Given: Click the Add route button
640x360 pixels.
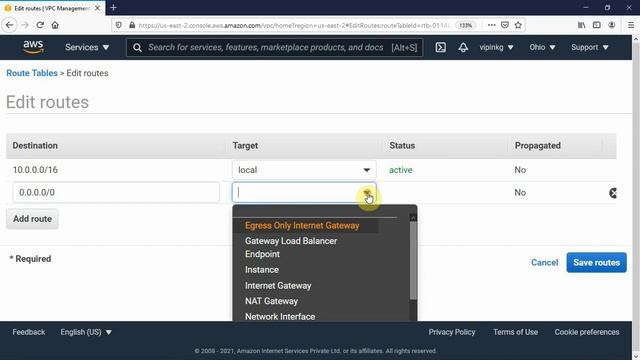Looking at the screenshot, I should (x=32, y=219).
